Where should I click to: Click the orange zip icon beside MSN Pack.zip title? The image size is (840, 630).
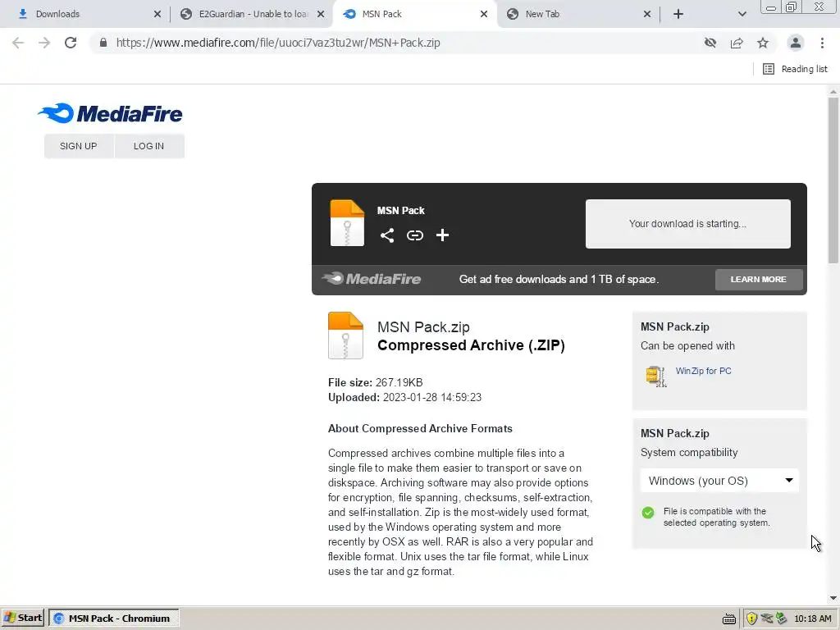345,336
